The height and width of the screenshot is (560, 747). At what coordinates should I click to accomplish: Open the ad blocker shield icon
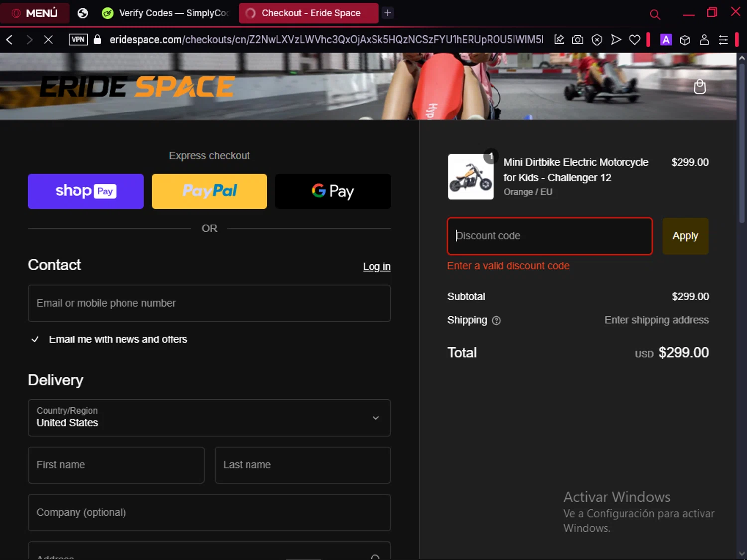click(x=597, y=40)
